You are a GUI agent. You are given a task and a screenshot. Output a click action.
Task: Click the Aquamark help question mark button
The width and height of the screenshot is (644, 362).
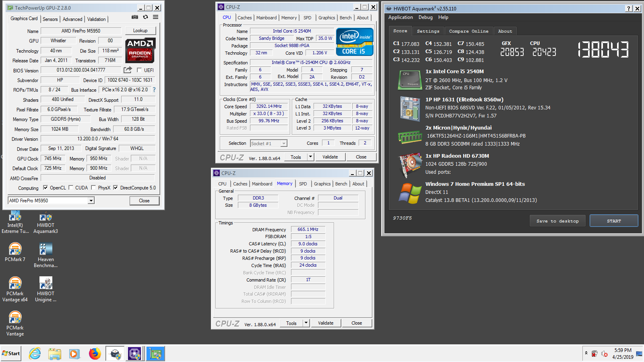point(629,8)
